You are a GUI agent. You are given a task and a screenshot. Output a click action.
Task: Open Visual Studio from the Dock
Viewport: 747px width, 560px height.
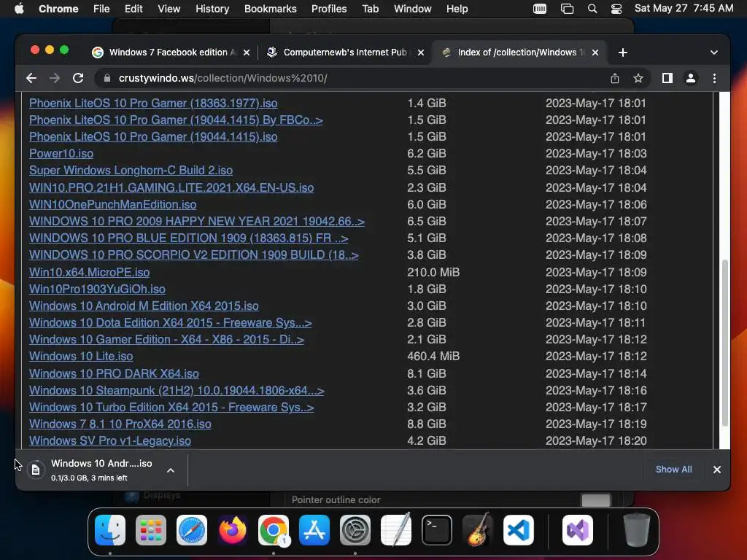pos(578,530)
